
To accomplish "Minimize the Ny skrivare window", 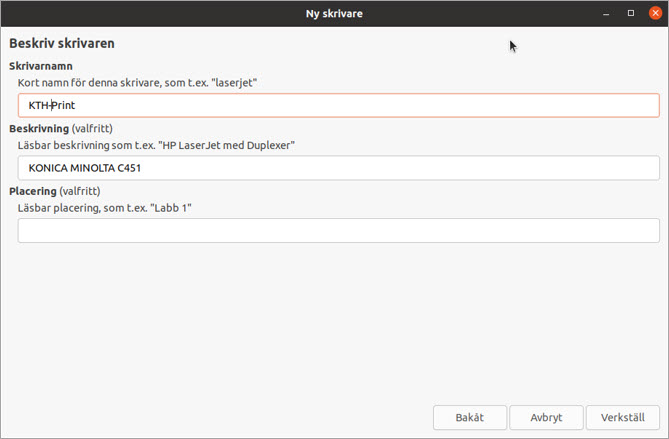I will point(606,13).
